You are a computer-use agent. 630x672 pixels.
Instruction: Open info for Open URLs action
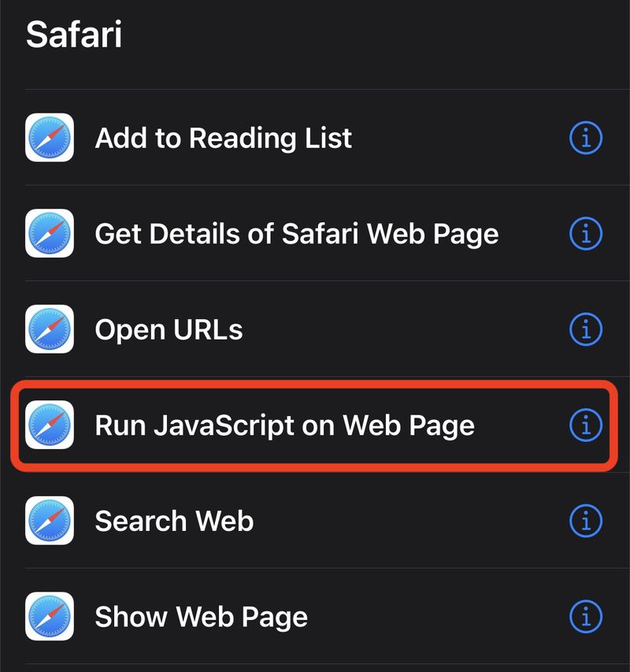click(x=584, y=329)
